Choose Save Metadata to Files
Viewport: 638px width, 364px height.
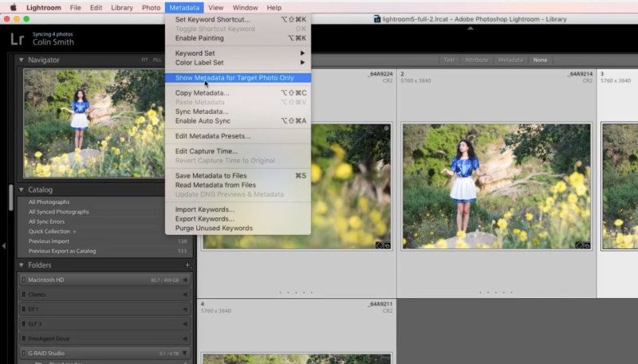(x=238, y=175)
